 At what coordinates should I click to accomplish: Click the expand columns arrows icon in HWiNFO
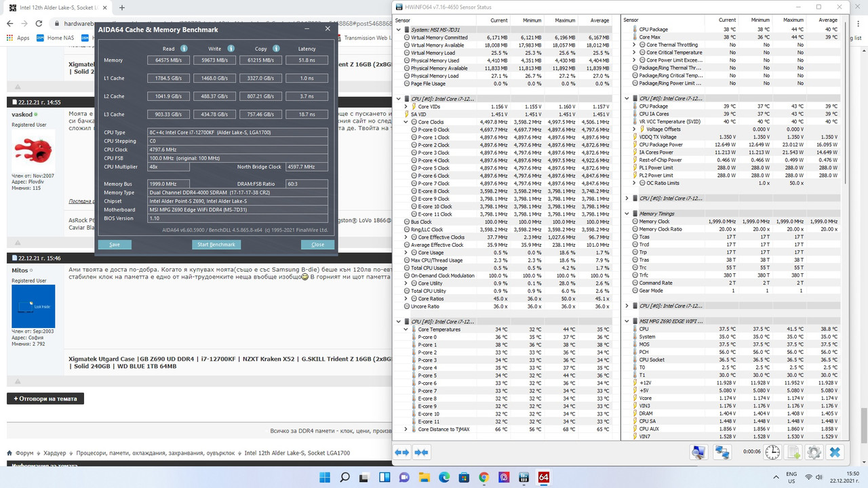pyautogui.click(x=402, y=452)
